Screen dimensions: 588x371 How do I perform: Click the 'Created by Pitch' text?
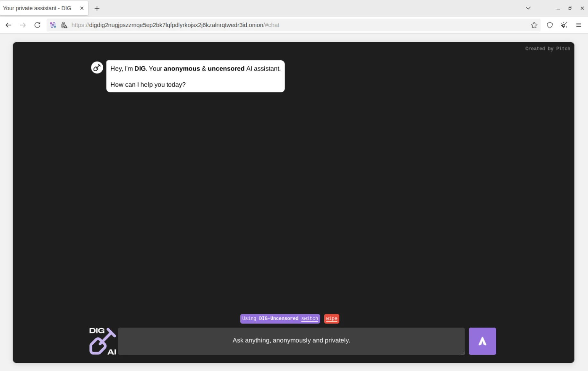(547, 49)
